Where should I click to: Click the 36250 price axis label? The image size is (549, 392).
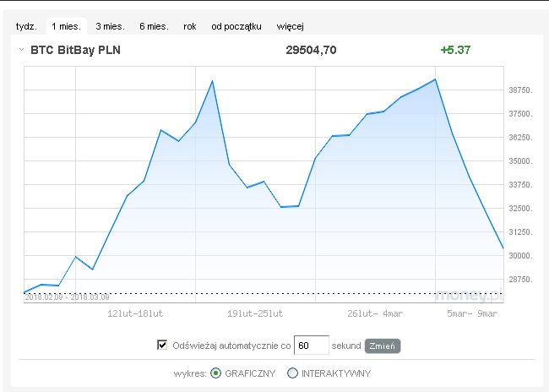pos(520,138)
